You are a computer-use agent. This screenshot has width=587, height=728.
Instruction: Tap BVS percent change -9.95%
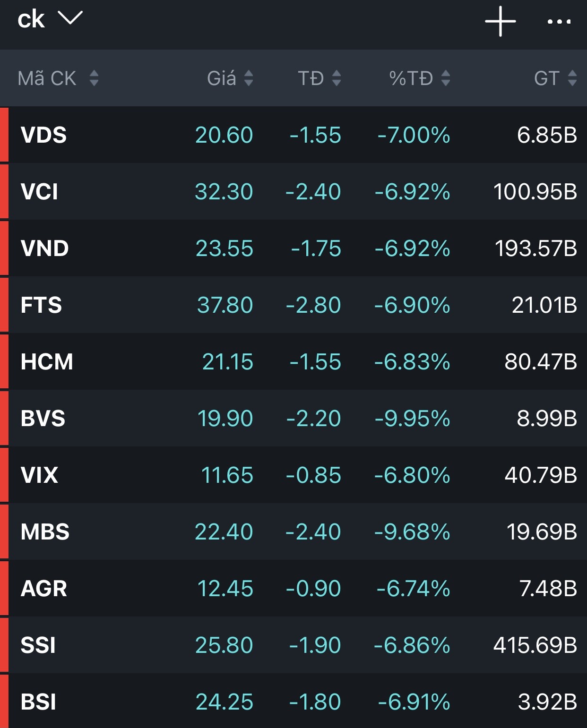point(412,419)
